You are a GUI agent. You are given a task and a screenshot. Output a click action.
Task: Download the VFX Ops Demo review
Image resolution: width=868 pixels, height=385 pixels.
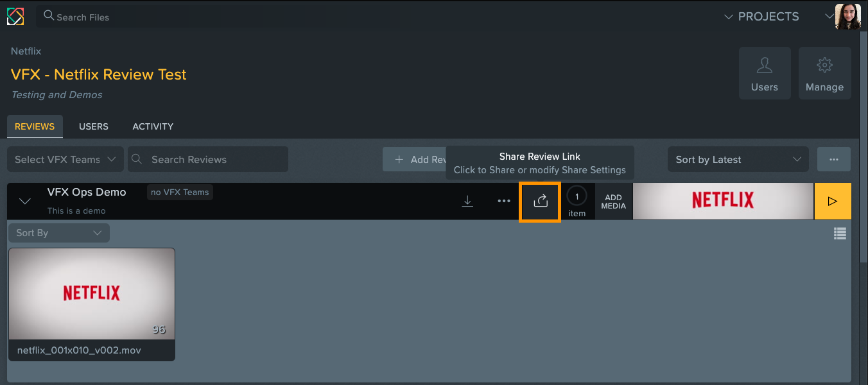[x=467, y=201]
